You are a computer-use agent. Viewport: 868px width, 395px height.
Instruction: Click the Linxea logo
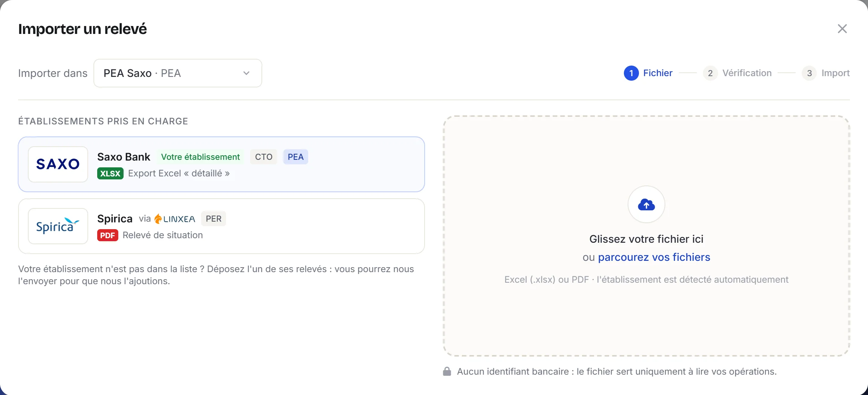[x=175, y=219]
